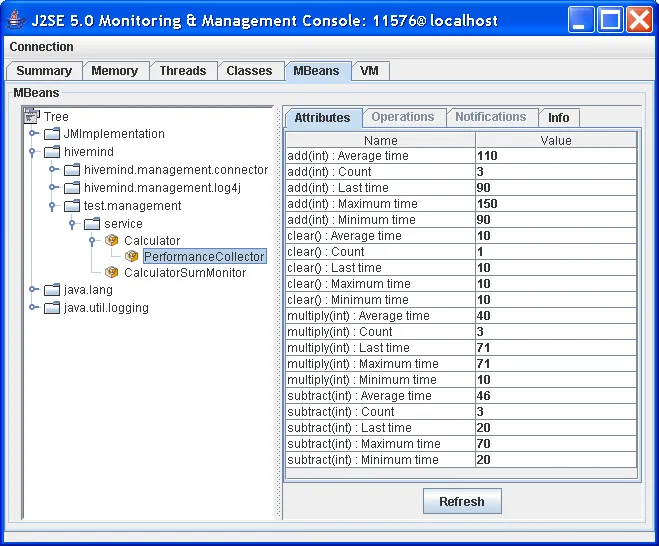Select 'multiply(int) : Minimum time' name cell
This screenshot has width=659, height=546.
pos(381,380)
